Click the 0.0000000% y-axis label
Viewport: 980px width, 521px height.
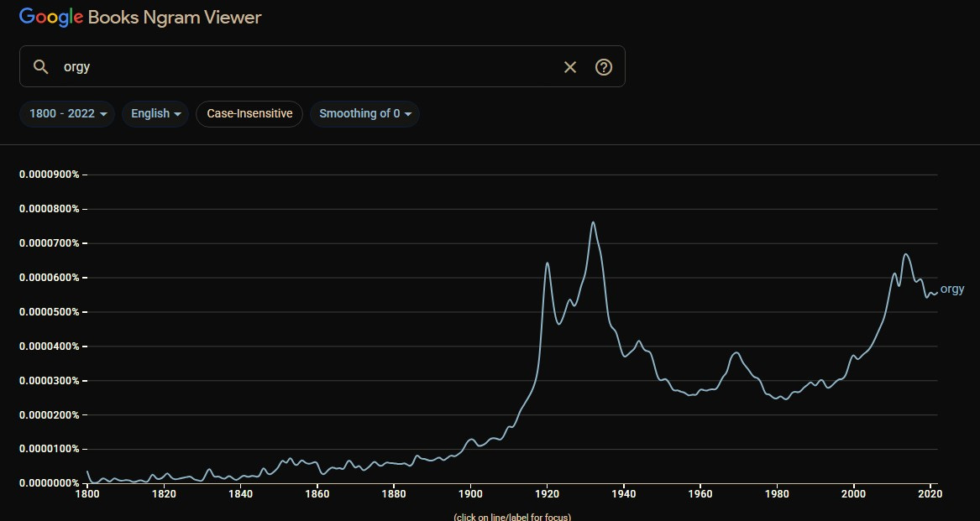point(50,483)
